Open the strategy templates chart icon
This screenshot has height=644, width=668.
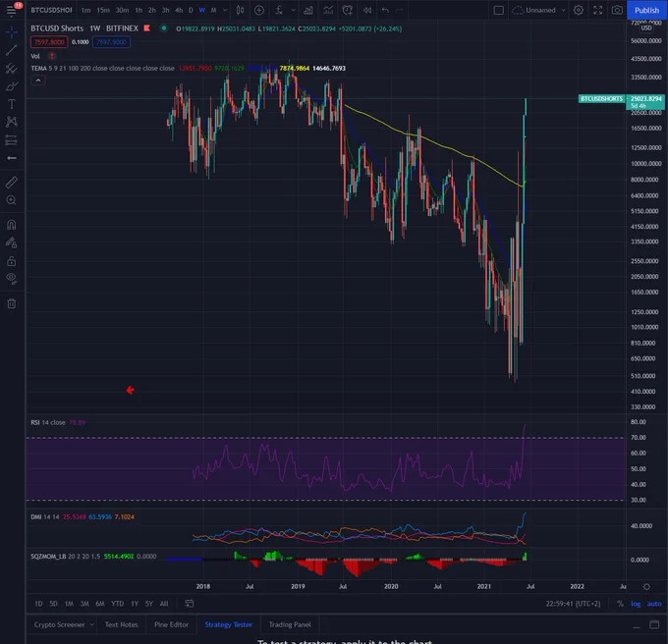[327, 10]
